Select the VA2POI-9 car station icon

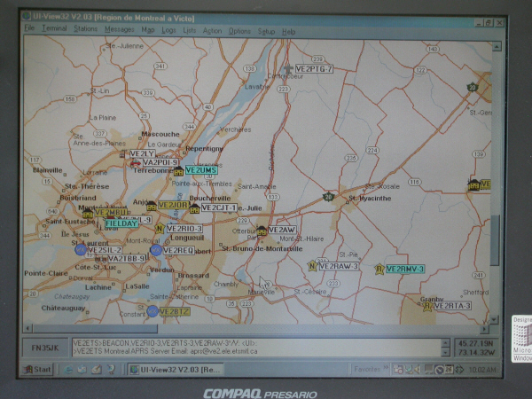tap(134, 163)
